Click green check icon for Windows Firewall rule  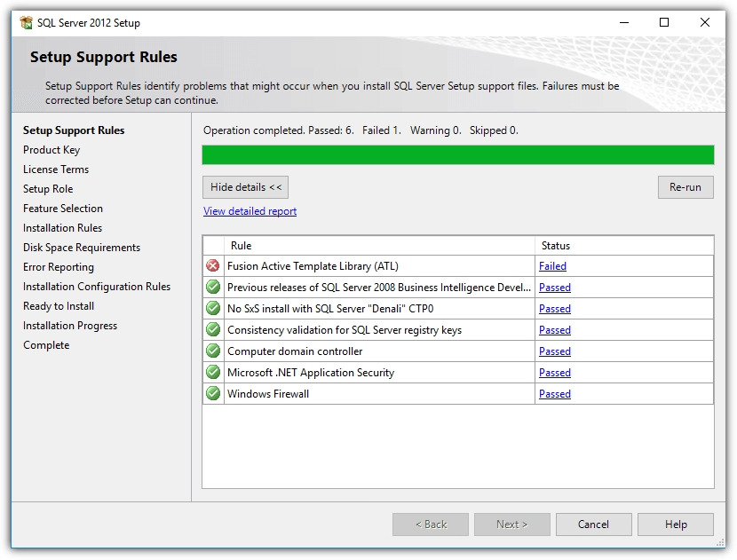213,393
